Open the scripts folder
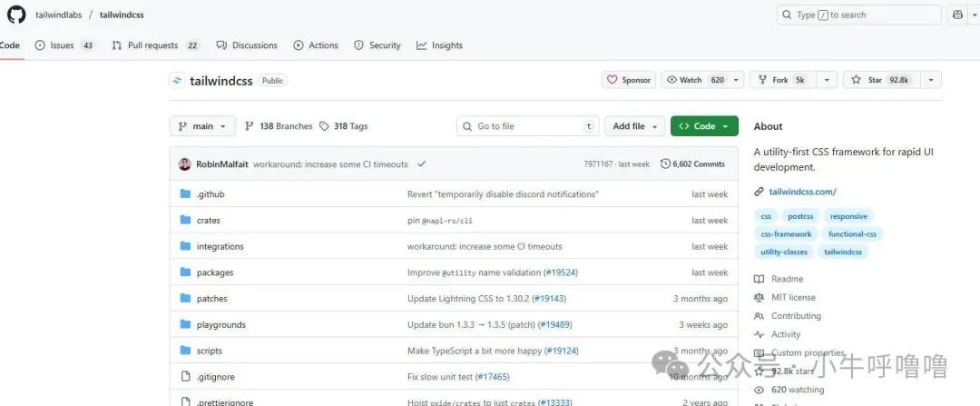 tap(210, 351)
